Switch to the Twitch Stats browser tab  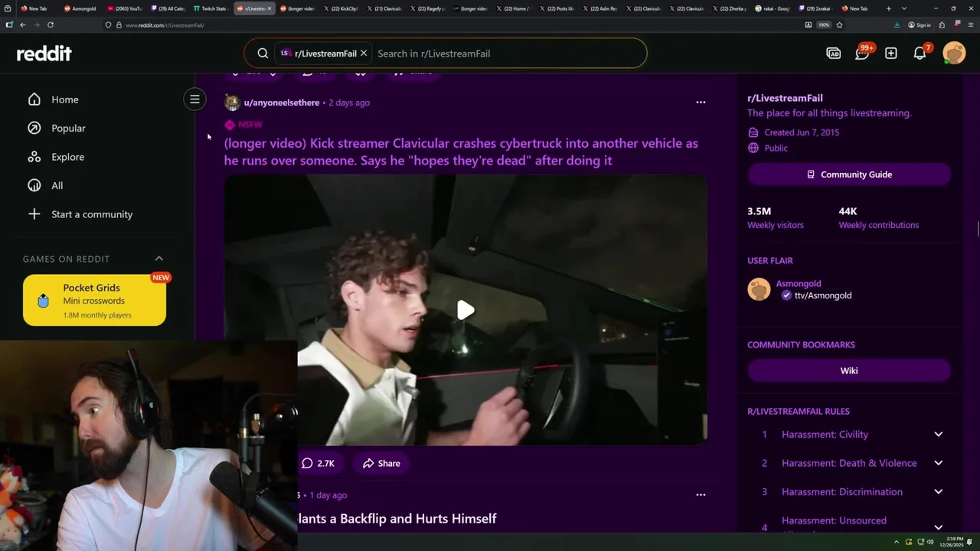coord(211,8)
